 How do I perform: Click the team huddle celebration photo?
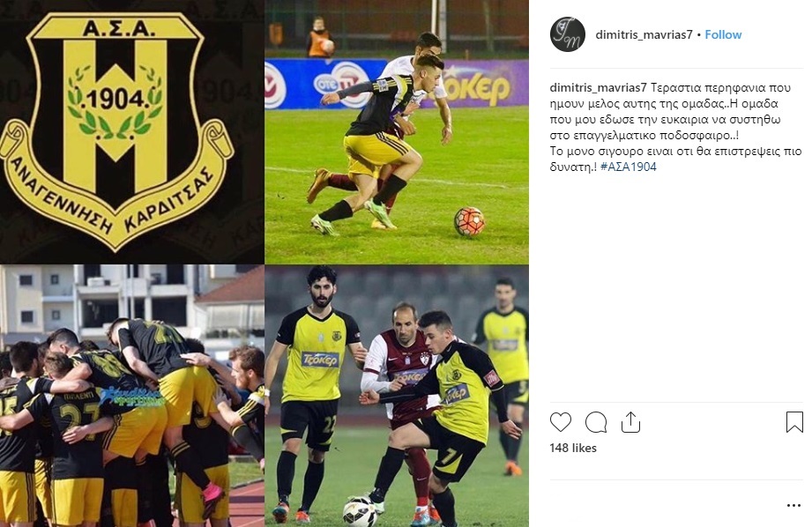click(132, 396)
